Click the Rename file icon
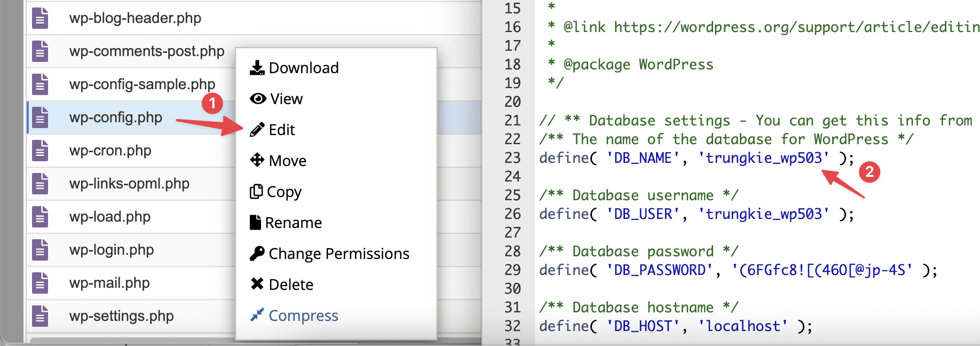The image size is (980, 346). point(256,222)
